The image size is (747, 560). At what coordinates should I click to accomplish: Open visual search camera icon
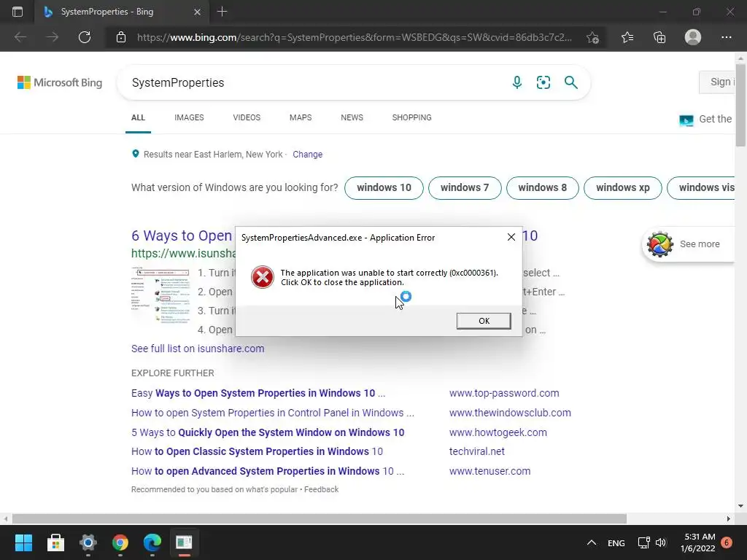[543, 82]
